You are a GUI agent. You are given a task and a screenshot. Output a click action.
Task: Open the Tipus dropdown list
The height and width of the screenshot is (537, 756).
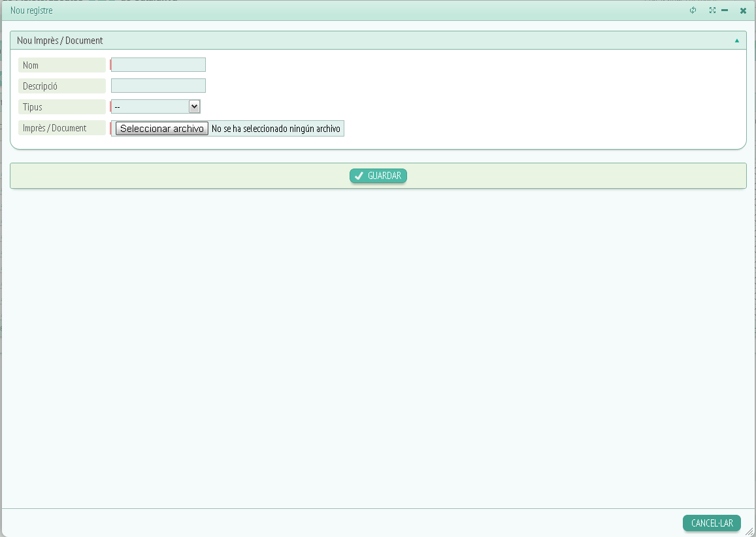pyautogui.click(x=156, y=106)
